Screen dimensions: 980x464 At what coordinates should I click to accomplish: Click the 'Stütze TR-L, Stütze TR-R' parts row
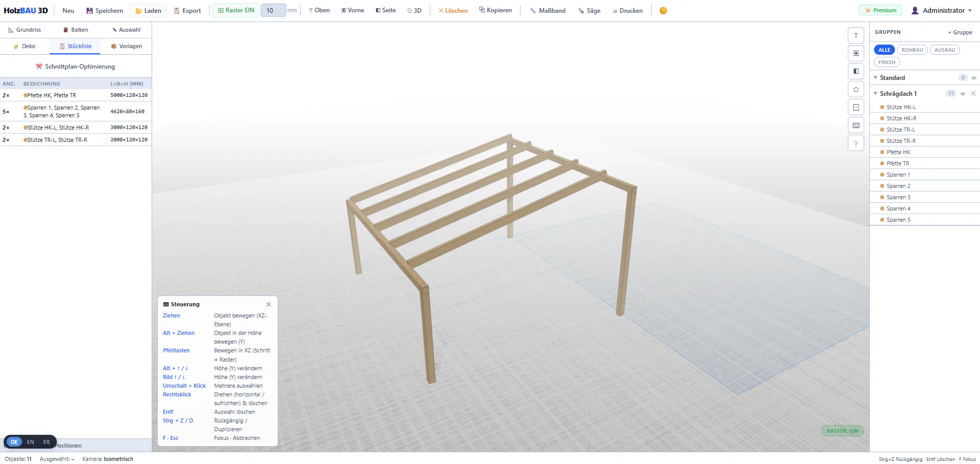click(x=76, y=140)
